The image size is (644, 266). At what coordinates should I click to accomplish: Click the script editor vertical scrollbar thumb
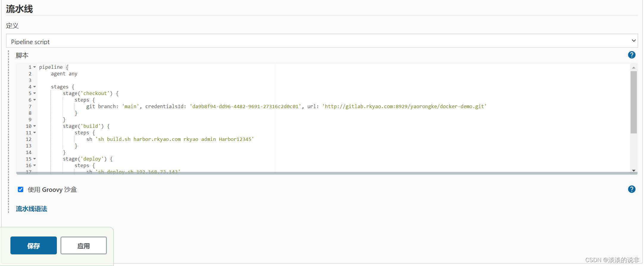[x=634, y=102]
